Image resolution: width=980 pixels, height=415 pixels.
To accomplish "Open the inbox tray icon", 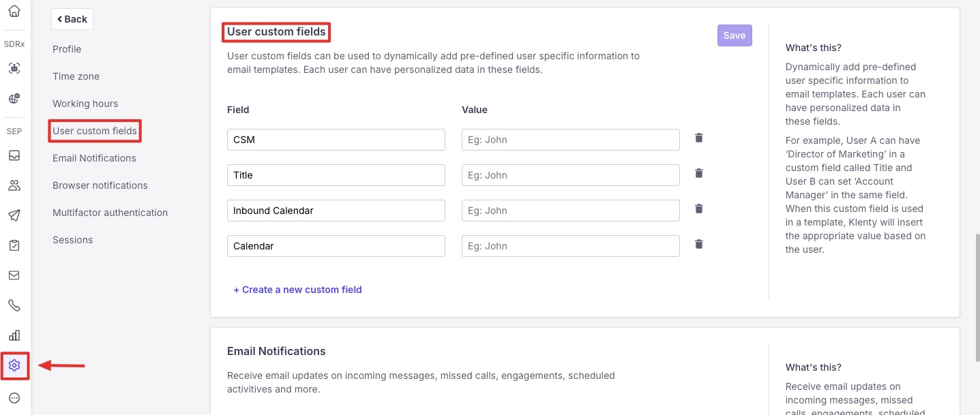I will [14, 155].
